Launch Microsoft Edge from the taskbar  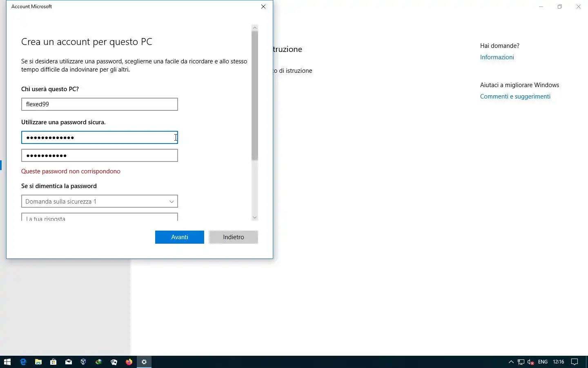pyautogui.click(x=23, y=362)
